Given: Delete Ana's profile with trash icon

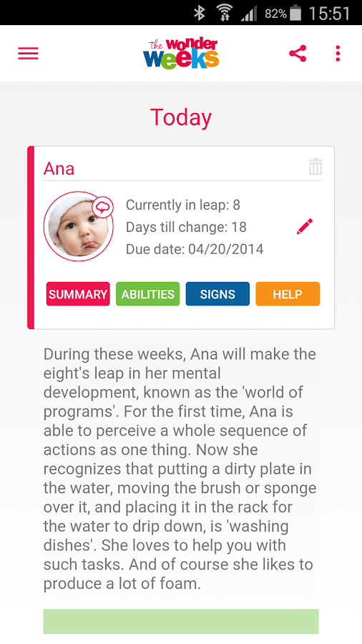Looking at the screenshot, I should pyautogui.click(x=315, y=167).
